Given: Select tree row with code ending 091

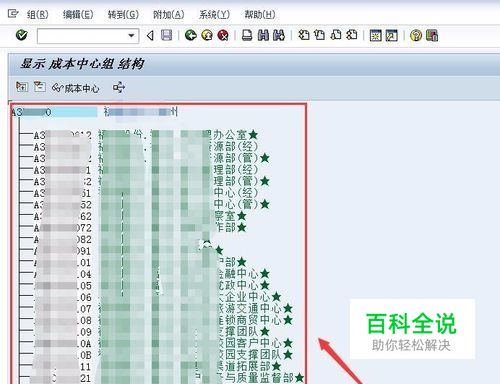Looking at the screenshot, I should [x=128, y=251].
